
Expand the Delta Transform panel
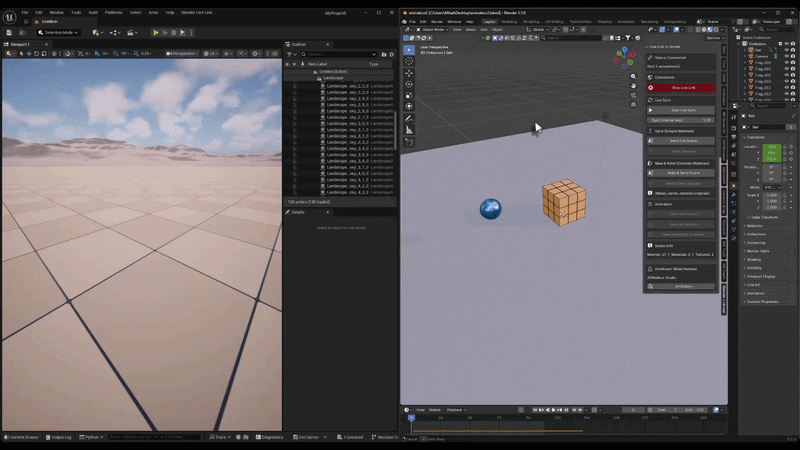[764, 217]
